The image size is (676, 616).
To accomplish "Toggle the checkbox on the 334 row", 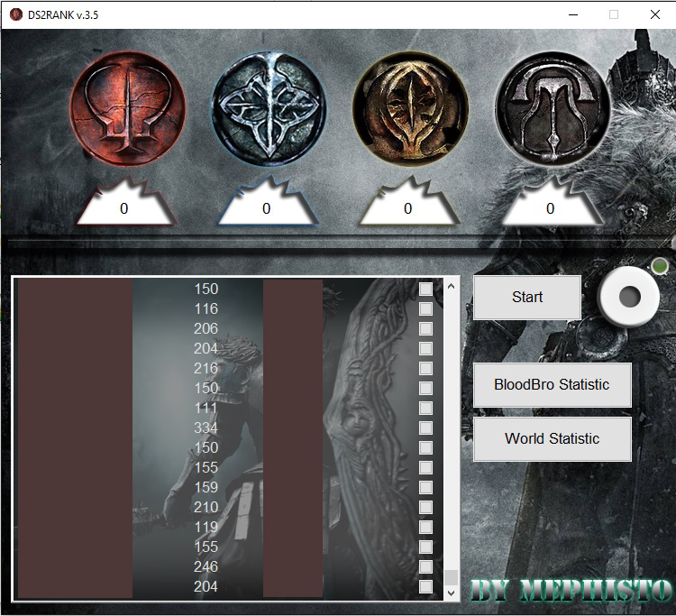I will pos(425,428).
